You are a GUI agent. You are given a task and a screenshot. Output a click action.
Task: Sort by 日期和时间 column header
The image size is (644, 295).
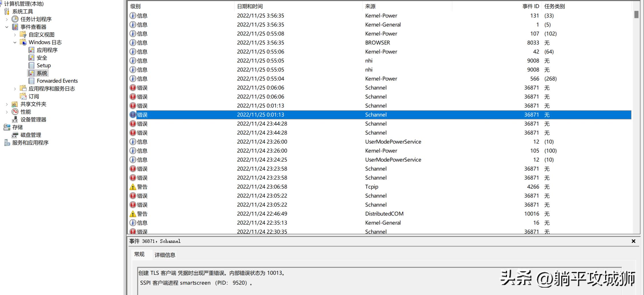pyautogui.click(x=250, y=6)
